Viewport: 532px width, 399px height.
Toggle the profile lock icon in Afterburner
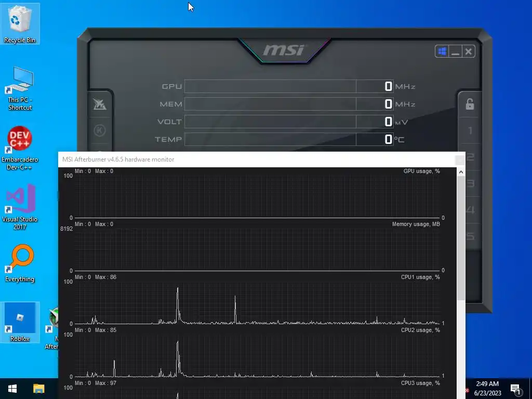tap(470, 104)
